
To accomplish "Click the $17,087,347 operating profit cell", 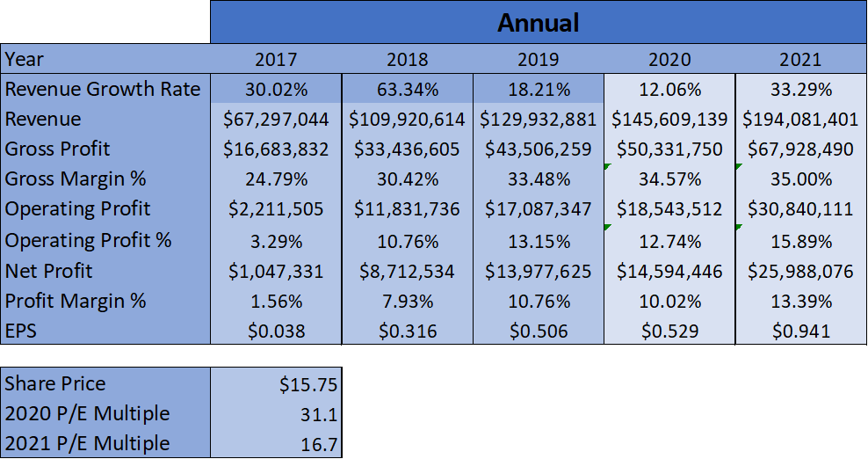I will click(539, 208).
